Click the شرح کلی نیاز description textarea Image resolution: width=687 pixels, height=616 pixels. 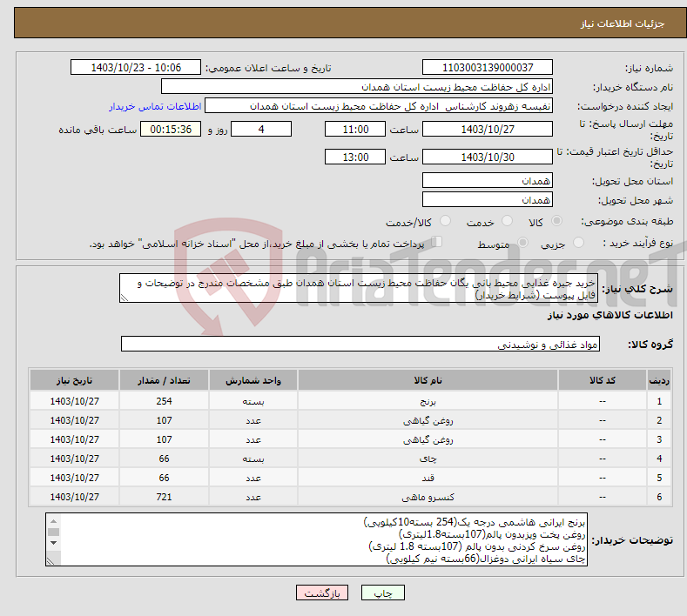(359, 288)
